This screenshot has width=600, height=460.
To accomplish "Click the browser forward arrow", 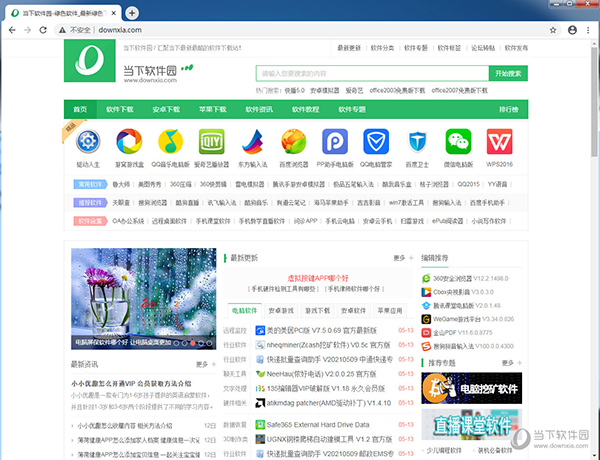I will [28, 30].
